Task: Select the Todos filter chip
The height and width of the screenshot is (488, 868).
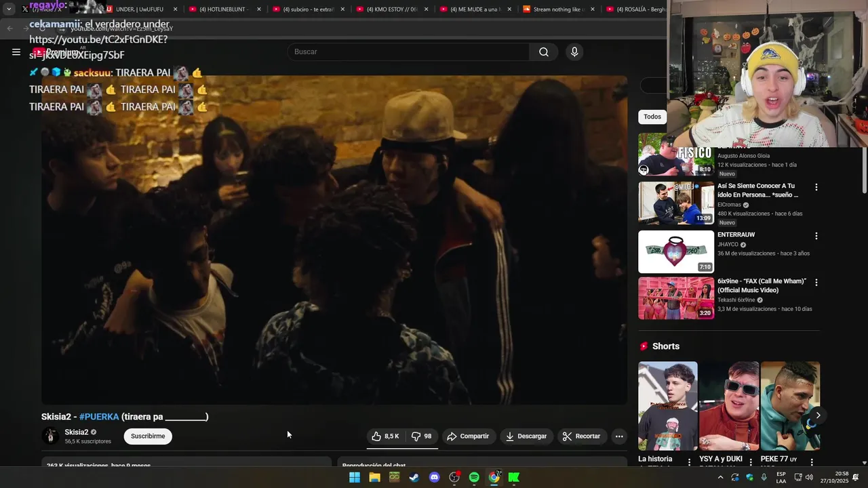Action: pos(652,117)
